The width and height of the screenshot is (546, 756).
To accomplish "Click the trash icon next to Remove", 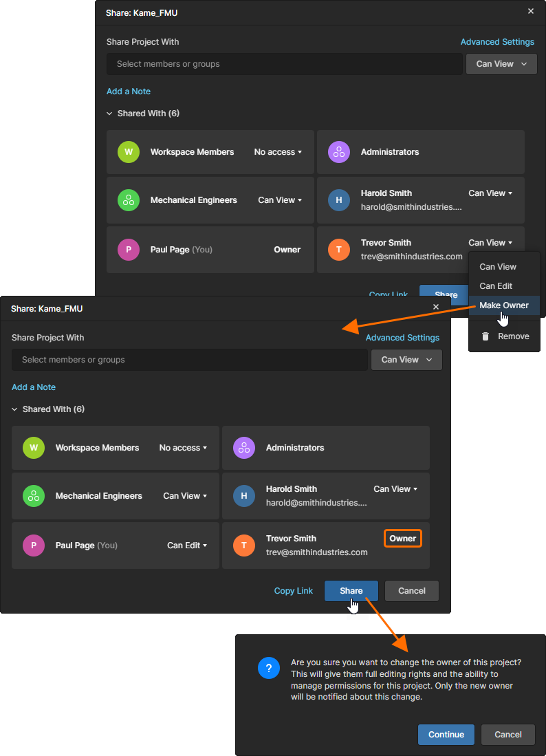I will point(484,336).
